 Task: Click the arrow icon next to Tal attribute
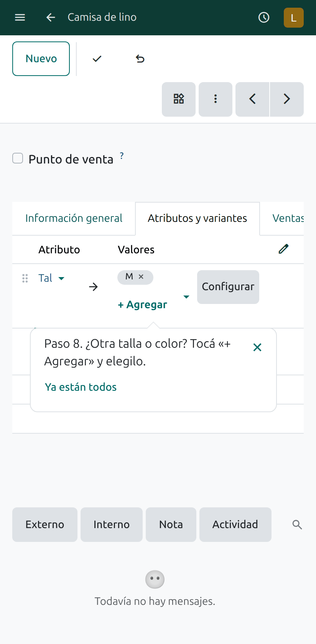pyautogui.click(x=93, y=287)
